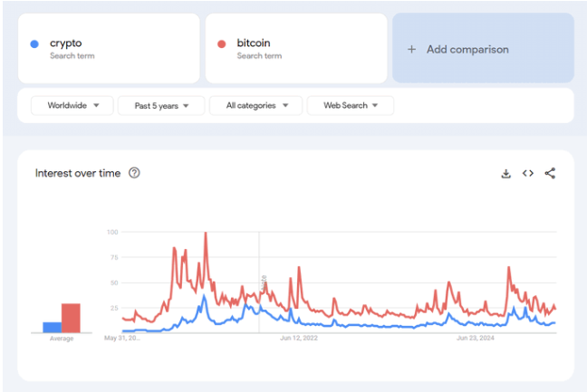Image resolution: width=587 pixels, height=392 pixels.
Task: Select the blue crypto average bar
Action: (52, 328)
